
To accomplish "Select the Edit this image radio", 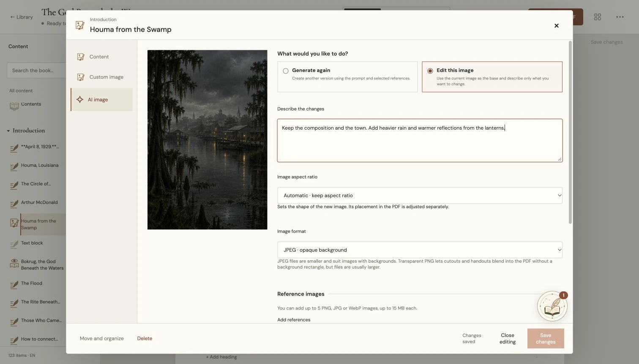I will point(430,71).
